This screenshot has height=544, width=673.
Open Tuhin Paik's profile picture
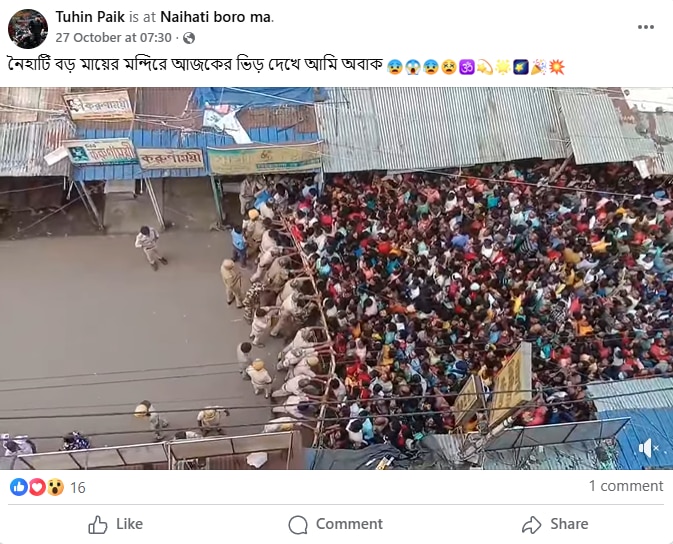[x=28, y=28]
